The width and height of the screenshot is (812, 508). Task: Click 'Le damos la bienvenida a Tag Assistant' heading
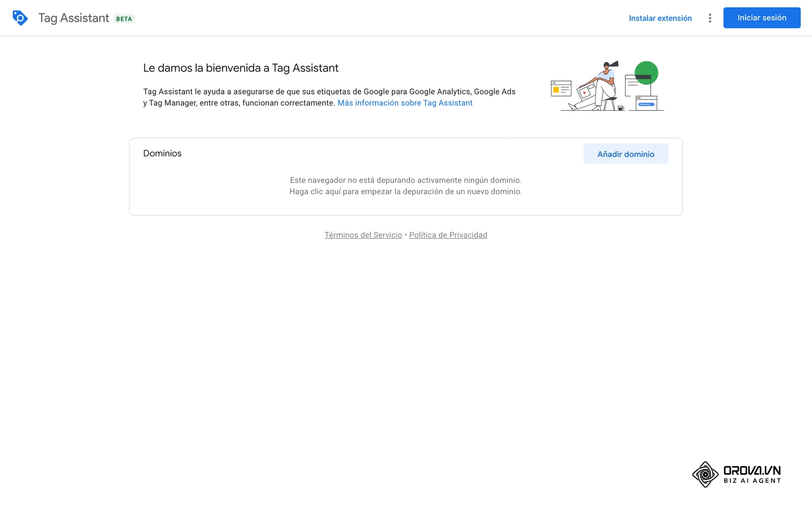click(x=241, y=68)
